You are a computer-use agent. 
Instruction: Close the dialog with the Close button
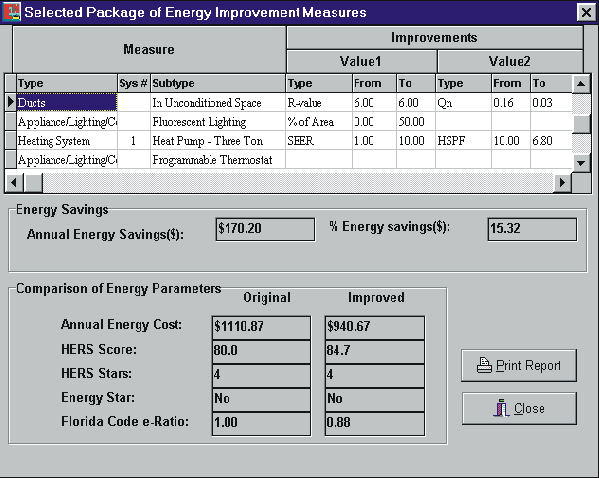(519, 408)
